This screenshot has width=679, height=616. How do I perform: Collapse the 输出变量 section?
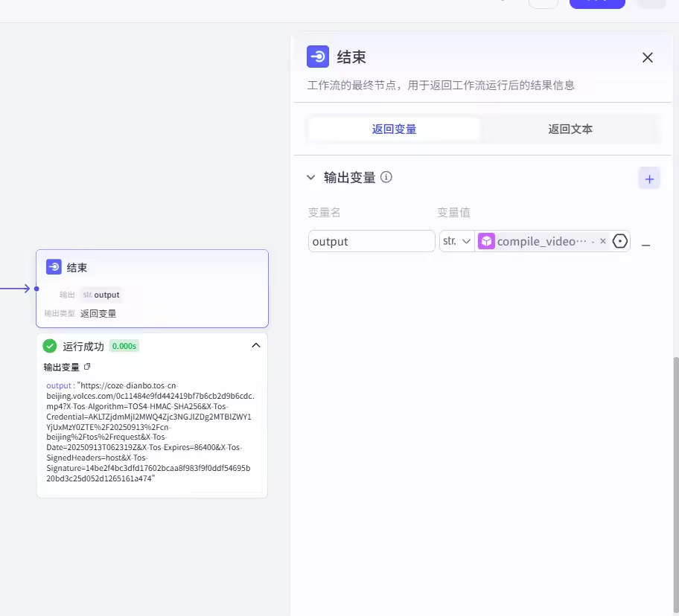tap(311, 178)
